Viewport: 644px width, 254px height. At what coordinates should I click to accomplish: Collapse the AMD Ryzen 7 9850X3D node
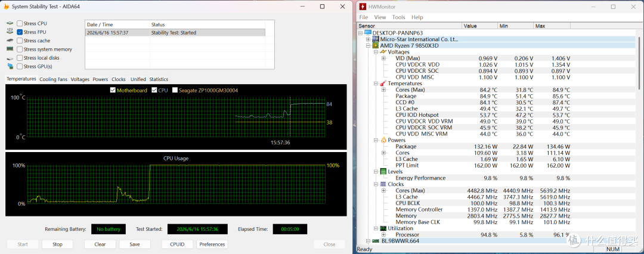pos(368,46)
